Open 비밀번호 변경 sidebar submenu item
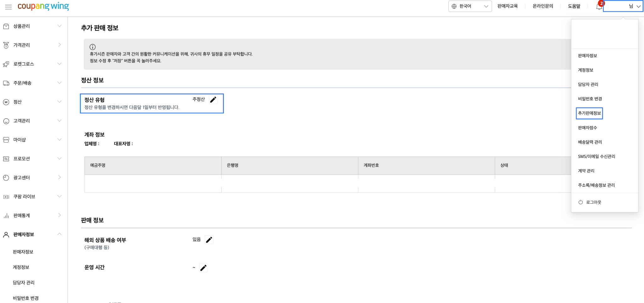 [26, 298]
